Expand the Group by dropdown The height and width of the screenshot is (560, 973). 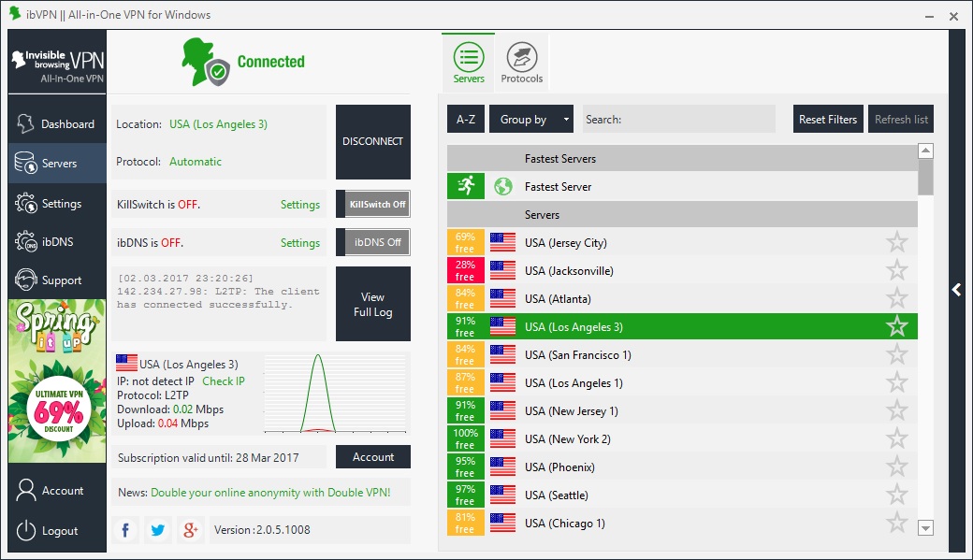(x=531, y=119)
